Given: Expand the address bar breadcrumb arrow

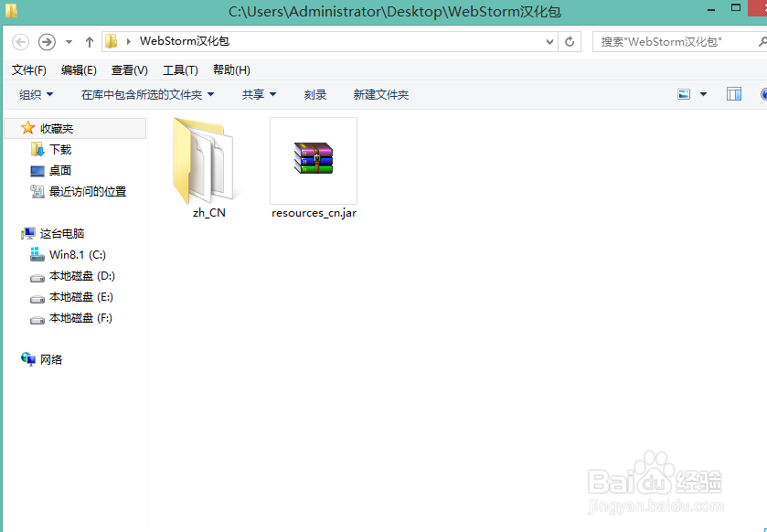Looking at the screenshot, I should click(129, 41).
